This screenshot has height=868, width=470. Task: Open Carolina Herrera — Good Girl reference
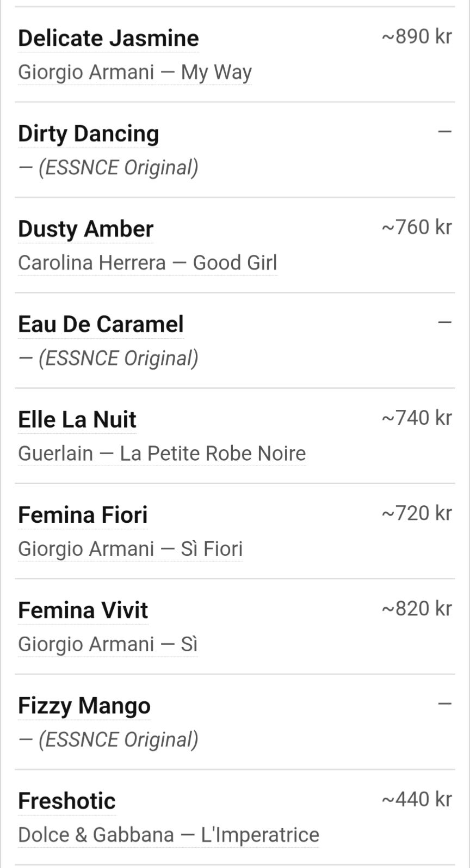[x=147, y=262]
